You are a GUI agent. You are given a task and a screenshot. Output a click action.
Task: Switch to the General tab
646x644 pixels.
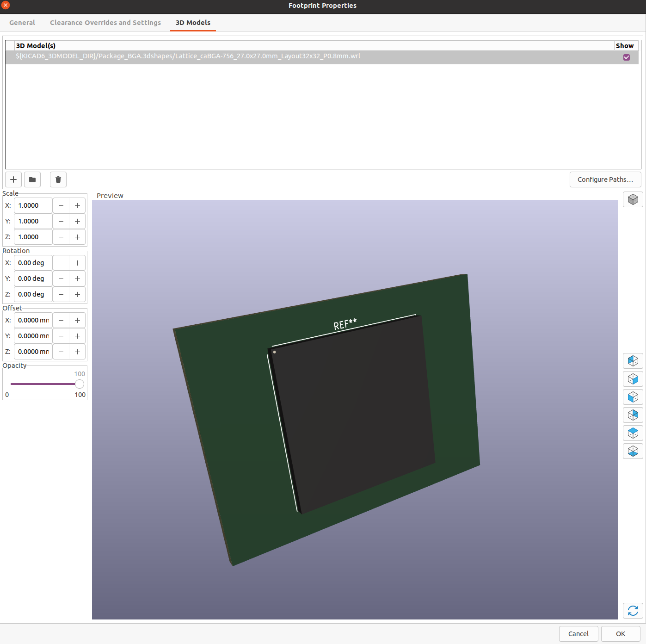[x=22, y=23]
